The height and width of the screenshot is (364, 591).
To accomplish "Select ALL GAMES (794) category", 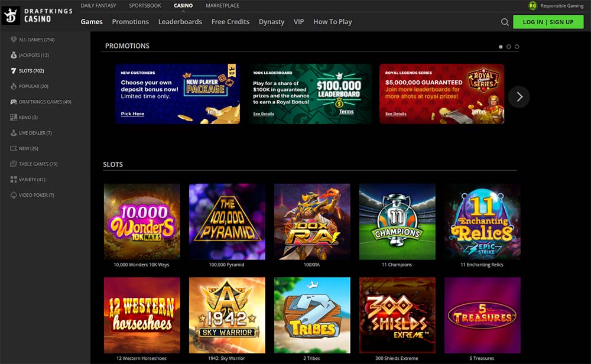I will point(37,40).
